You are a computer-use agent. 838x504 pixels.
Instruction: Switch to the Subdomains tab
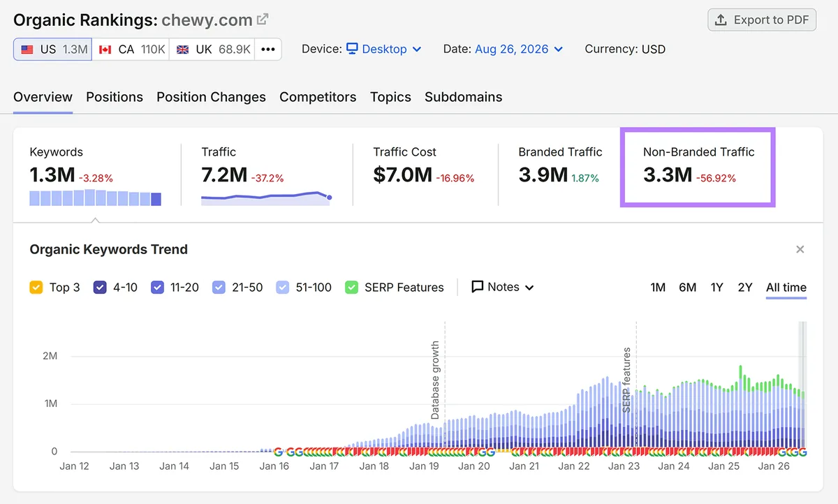click(463, 97)
